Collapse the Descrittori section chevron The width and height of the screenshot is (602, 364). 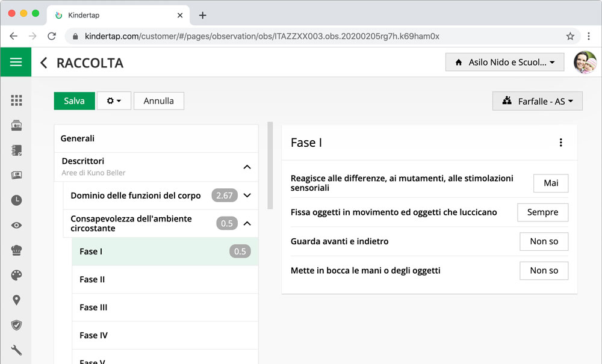[x=247, y=167]
